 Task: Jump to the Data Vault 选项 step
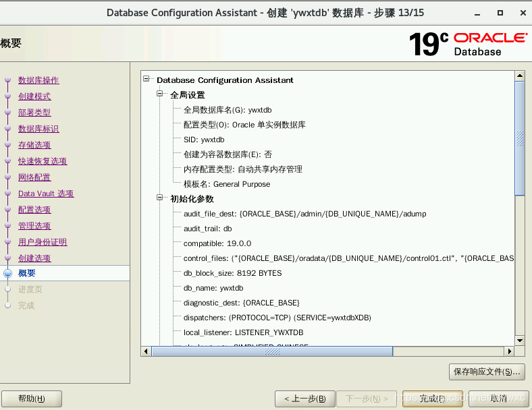(46, 194)
